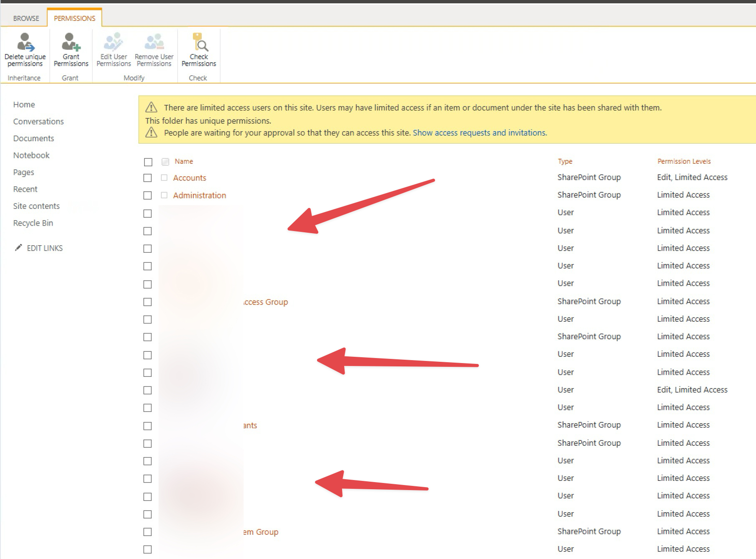Go to Home in the left navigation
This screenshot has height=559, width=756.
tap(24, 104)
